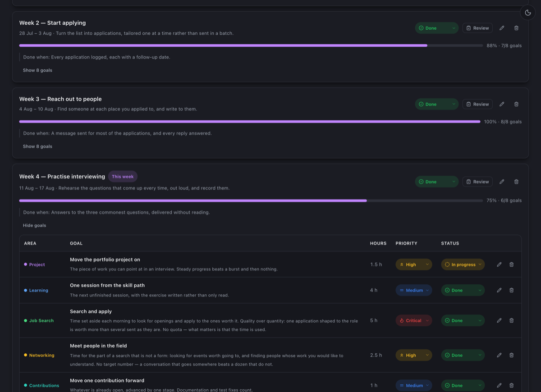Click the Week 3 progress bar

[x=250, y=122]
